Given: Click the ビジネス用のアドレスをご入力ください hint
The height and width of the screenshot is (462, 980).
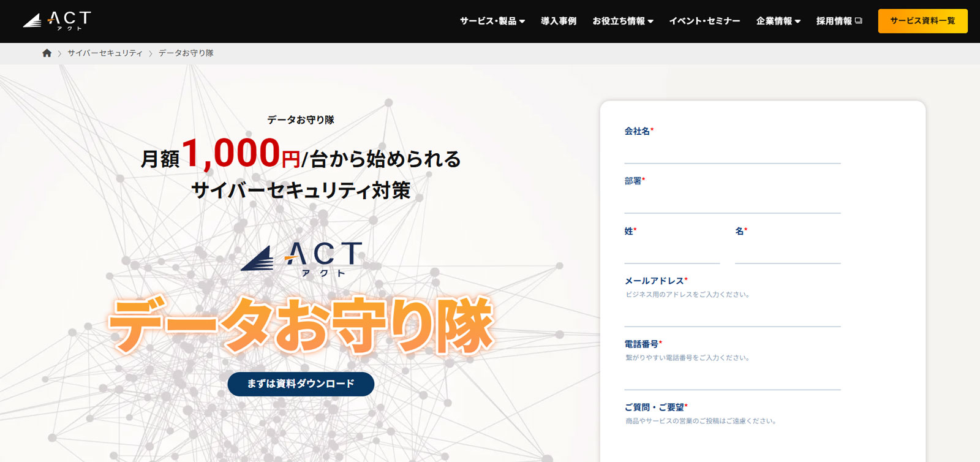Looking at the screenshot, I should 687,295.
